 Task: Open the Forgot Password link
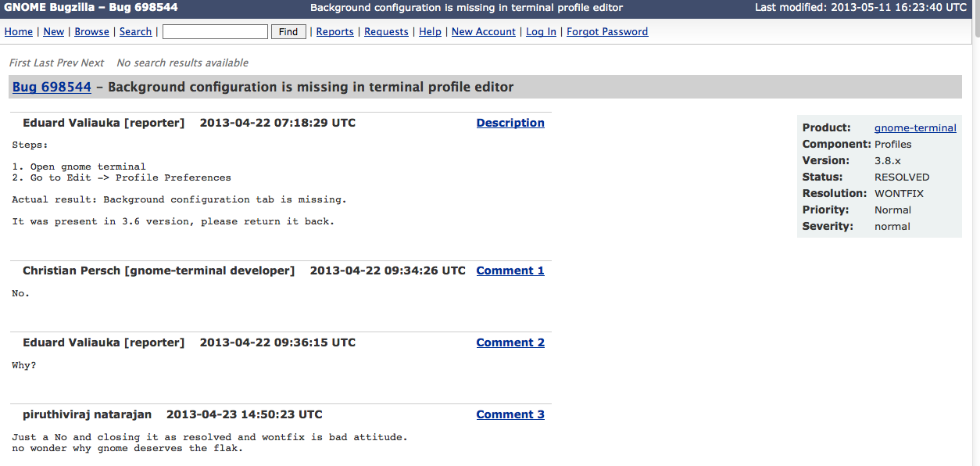(606, 32)
